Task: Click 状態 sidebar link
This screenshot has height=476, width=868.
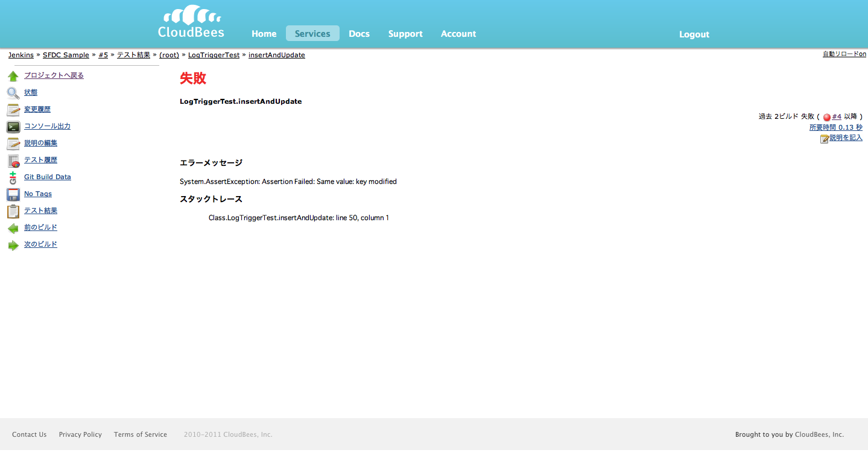Action: pos(31,92)
